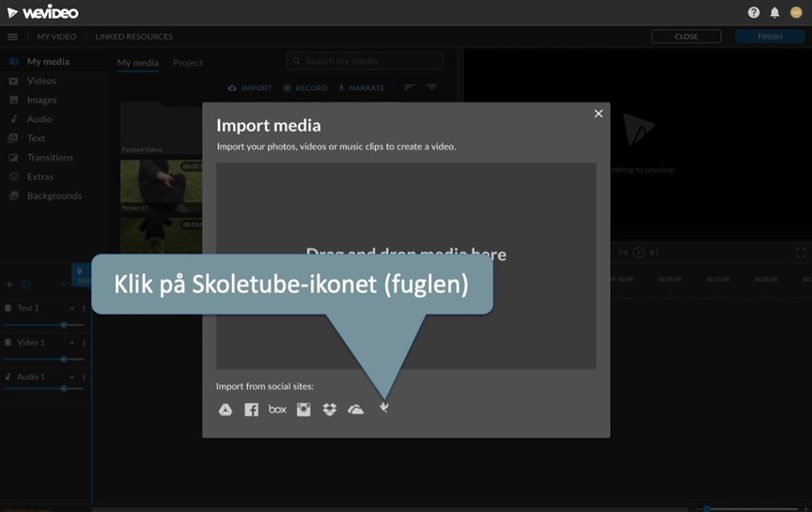Skip to next in preview controls
Screen dimensions: 812x512
pos(654,253)
